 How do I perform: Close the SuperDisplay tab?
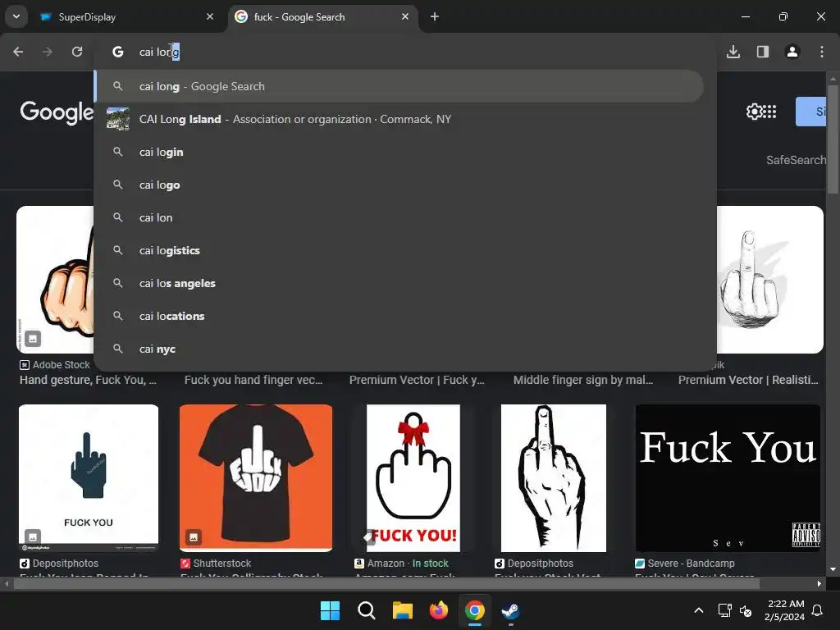[x=210, y=16]
